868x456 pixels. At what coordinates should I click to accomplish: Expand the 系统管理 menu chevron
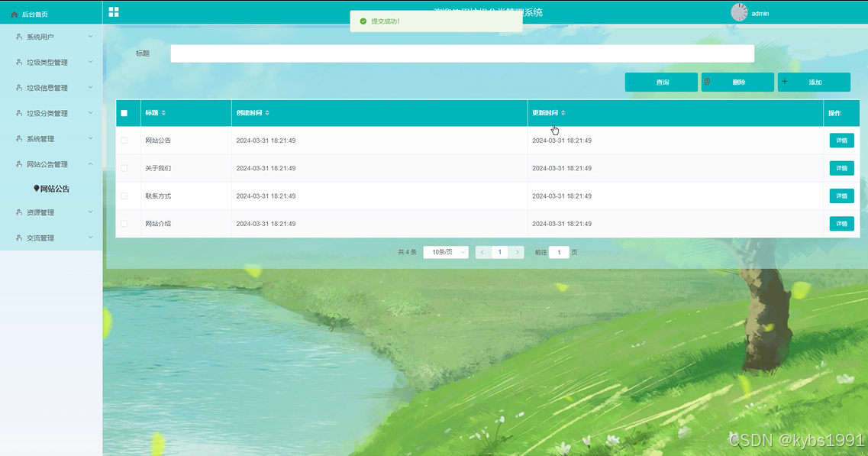tap(90, 138)
